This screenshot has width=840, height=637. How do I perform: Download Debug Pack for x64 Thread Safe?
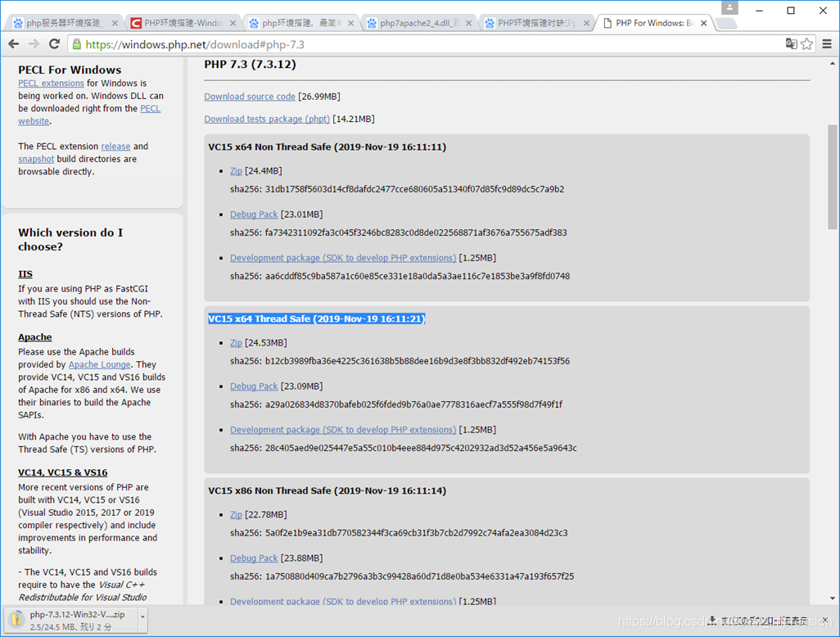click(x=254, y=386)
